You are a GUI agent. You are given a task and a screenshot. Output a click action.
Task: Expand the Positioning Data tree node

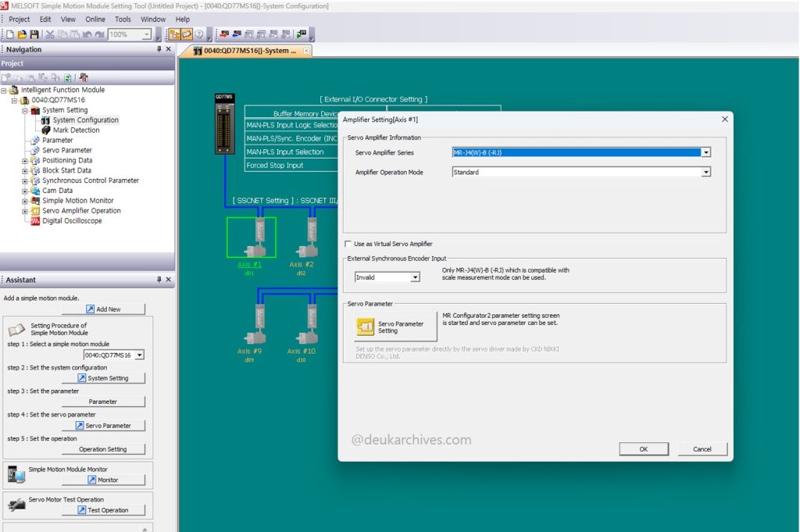pos(24,161)
